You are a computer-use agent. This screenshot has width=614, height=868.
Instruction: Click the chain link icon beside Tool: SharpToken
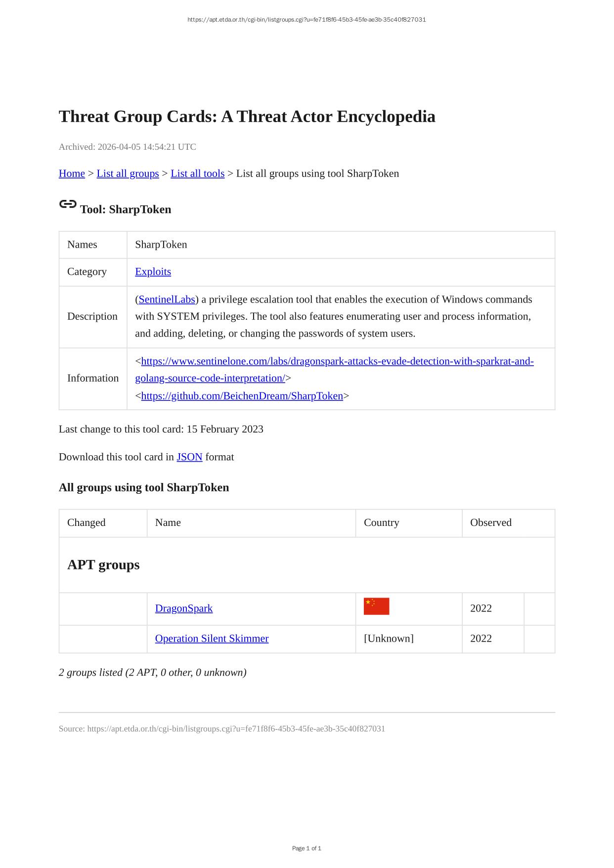(x=68, y=204)
